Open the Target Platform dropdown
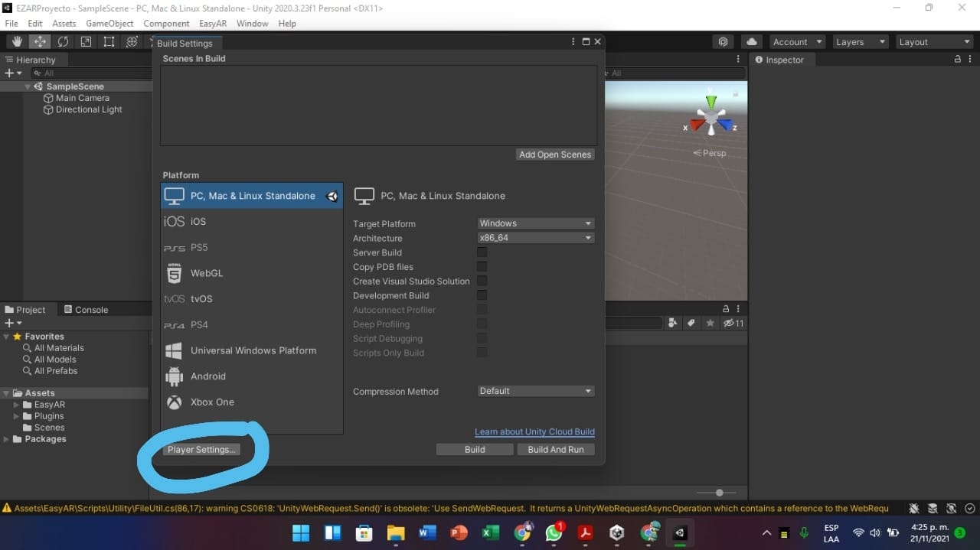Viewport: 980px width, 550px height. tap(535, 223)
